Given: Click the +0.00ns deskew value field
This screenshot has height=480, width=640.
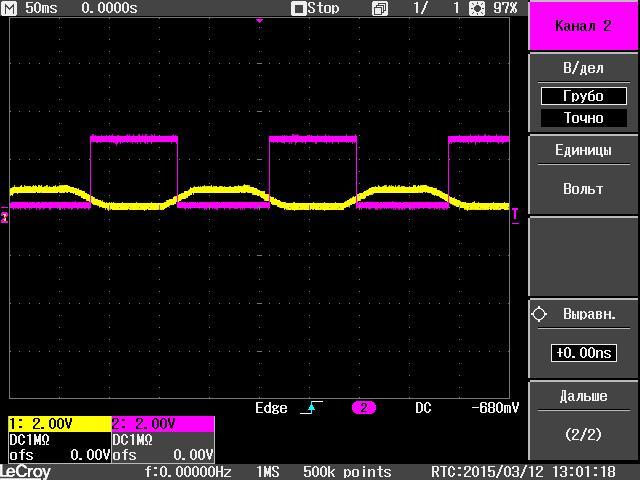Looking at the screenshot, I should [583, 353].
